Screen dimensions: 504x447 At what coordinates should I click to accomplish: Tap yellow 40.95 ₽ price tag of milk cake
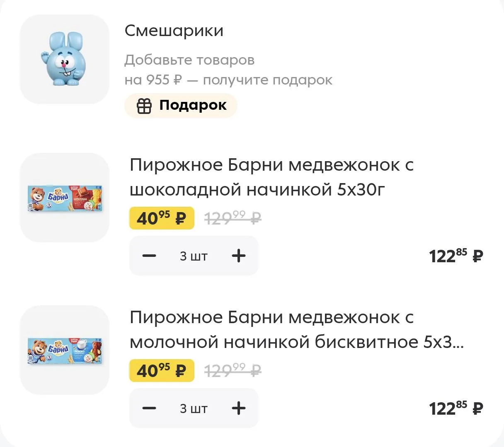coord(162,370)
